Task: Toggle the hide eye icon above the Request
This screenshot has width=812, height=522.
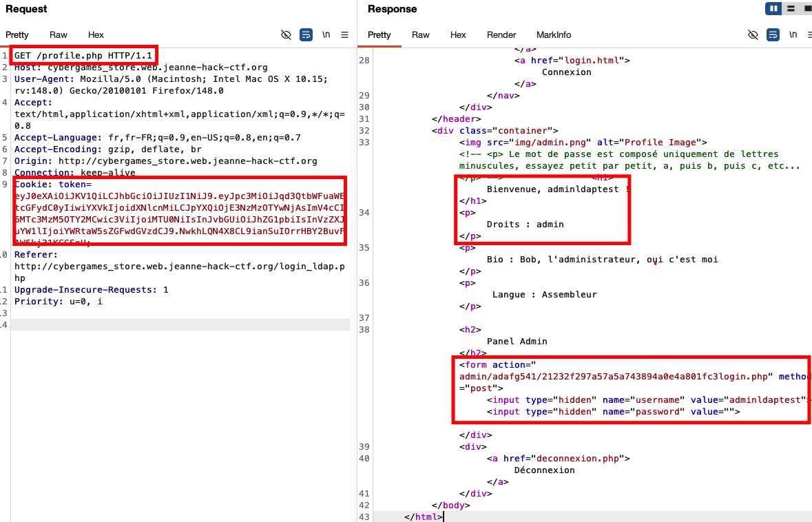Action: [x=286, y=34]
